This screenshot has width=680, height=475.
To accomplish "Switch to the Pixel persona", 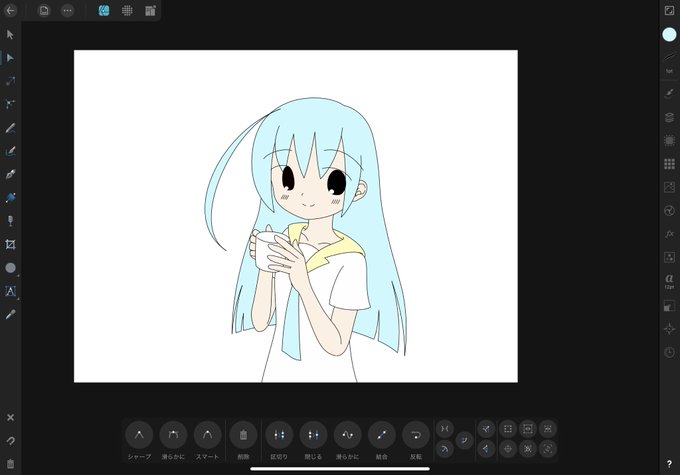I will 127,10.
